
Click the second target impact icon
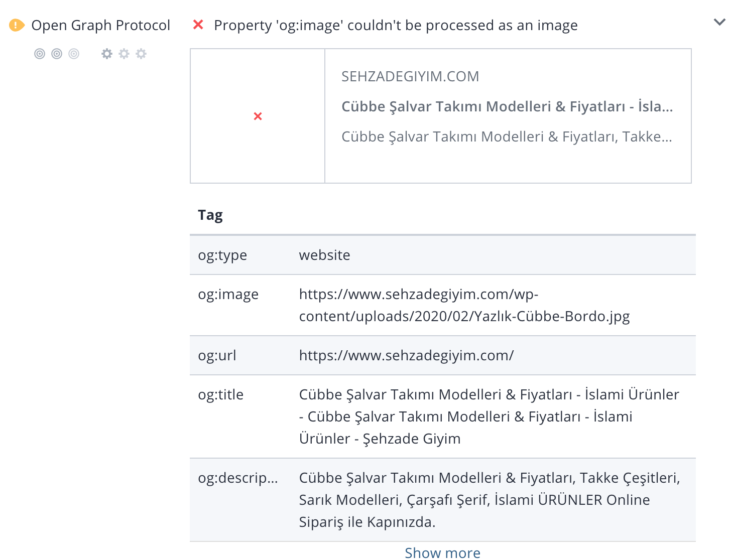pos(57,54)
